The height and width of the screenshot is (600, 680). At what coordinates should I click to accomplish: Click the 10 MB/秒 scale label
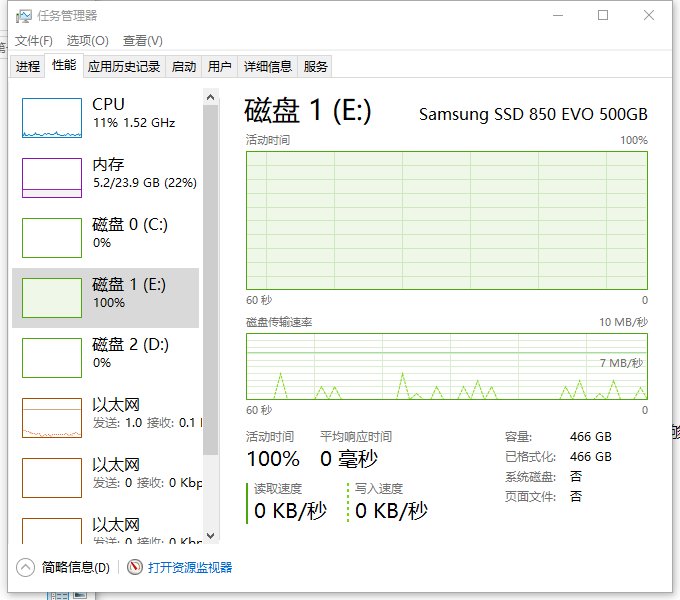[x=624, y=322]
